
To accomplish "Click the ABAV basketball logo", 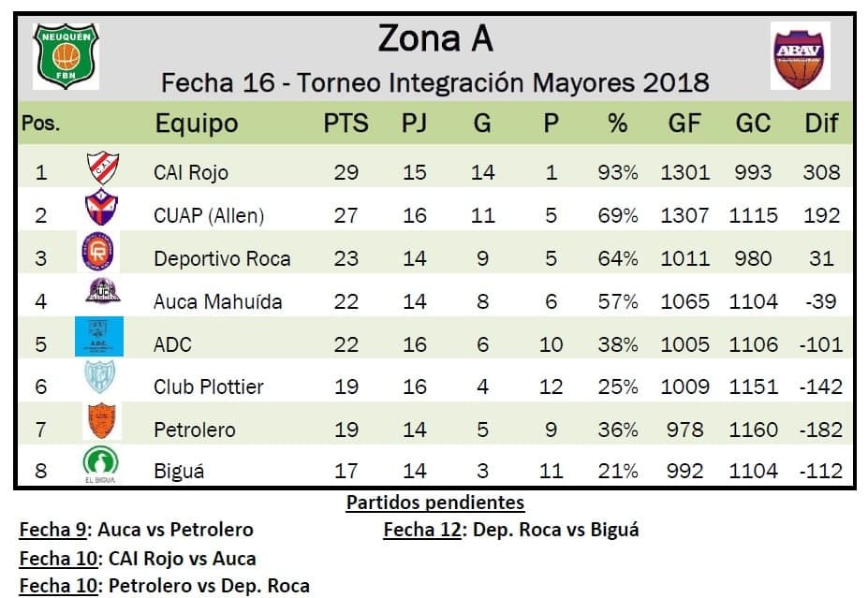I will pos(800,55).
